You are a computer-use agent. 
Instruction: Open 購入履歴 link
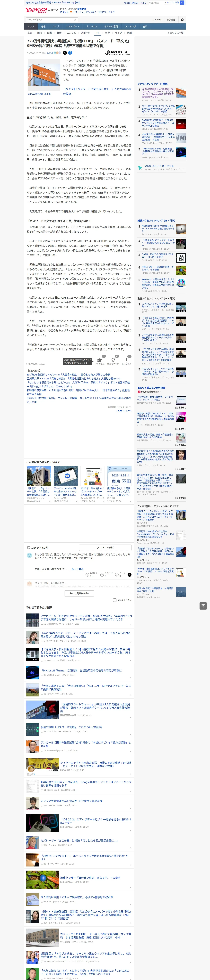(171, 20)
